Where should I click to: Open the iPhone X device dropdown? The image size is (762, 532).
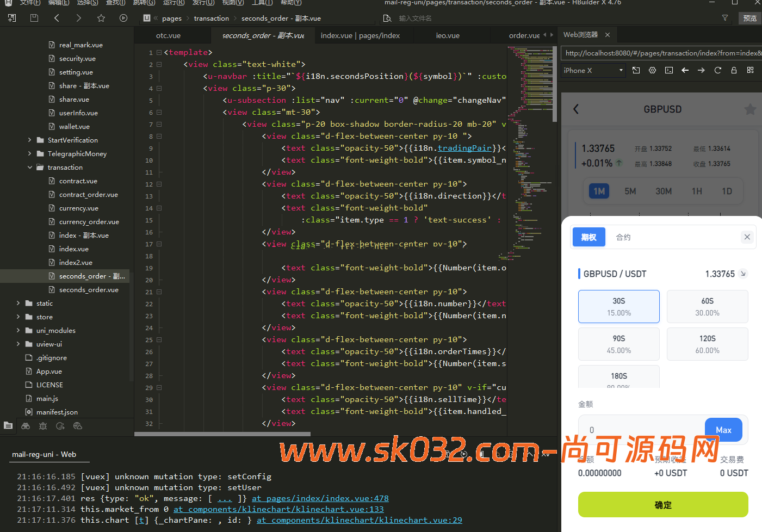593,70
